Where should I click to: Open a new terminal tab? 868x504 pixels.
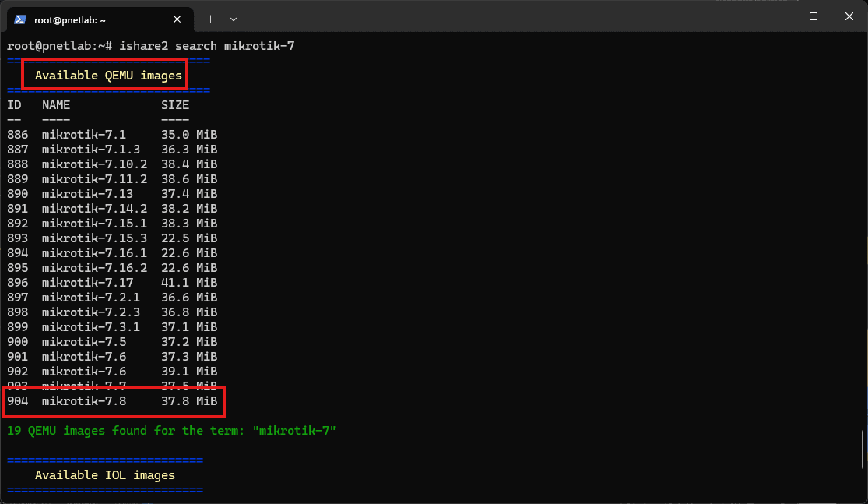pyautogui.click(x=210, y=19)
